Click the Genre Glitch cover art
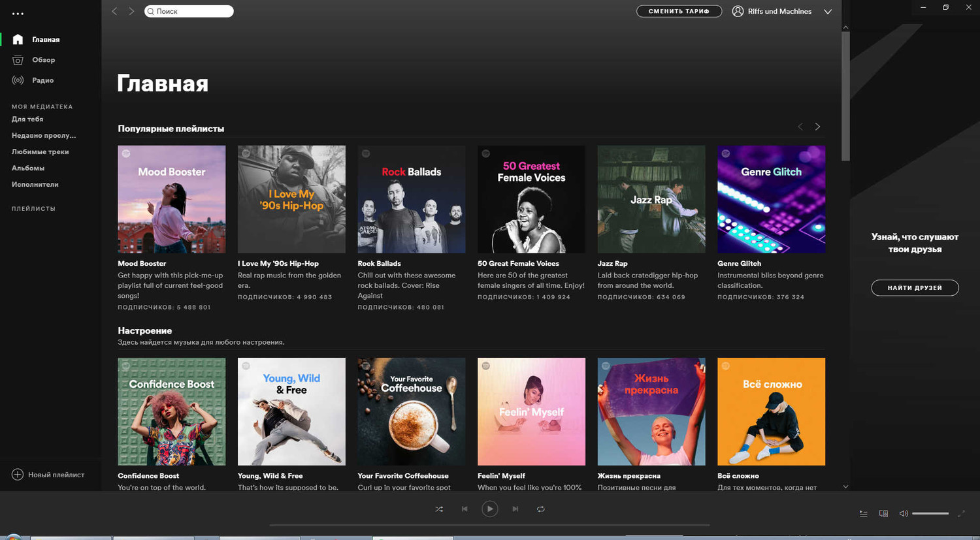Screen dimensions: 980x540 772,199
